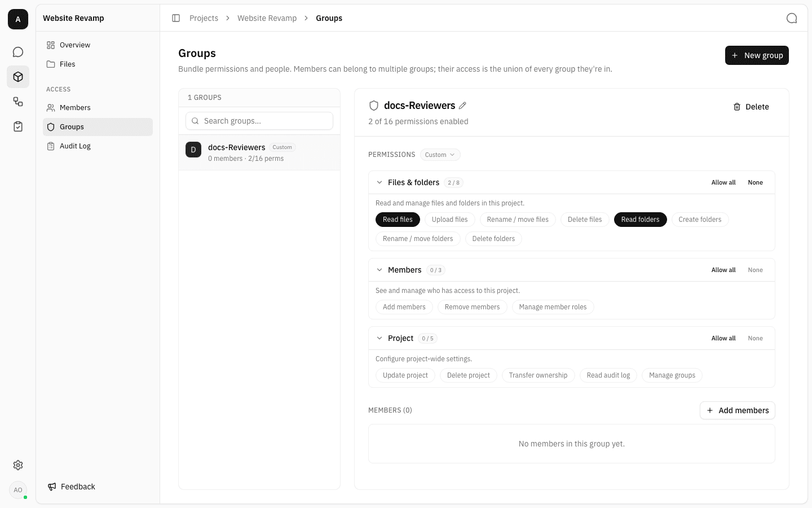Click Allow all for Project permissions
This screenshot has height=508, width=812.
coord(723,338)
